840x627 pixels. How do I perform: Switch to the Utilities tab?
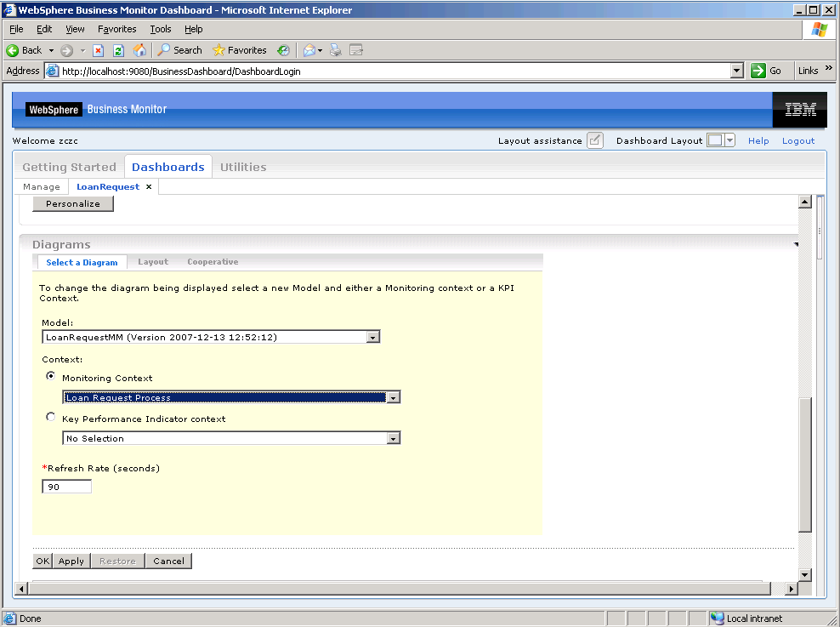(243, 167)
